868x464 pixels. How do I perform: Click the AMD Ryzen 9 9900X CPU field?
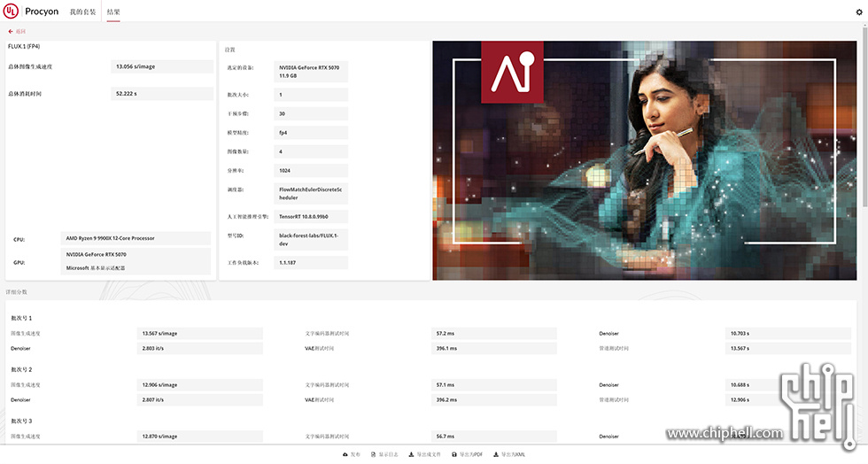click(136, 238)
